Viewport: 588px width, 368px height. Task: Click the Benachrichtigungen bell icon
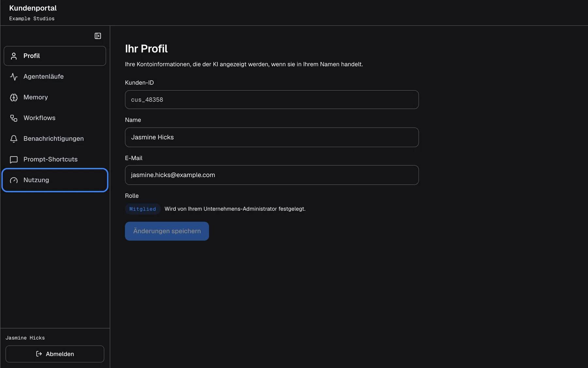coord(14,139)
